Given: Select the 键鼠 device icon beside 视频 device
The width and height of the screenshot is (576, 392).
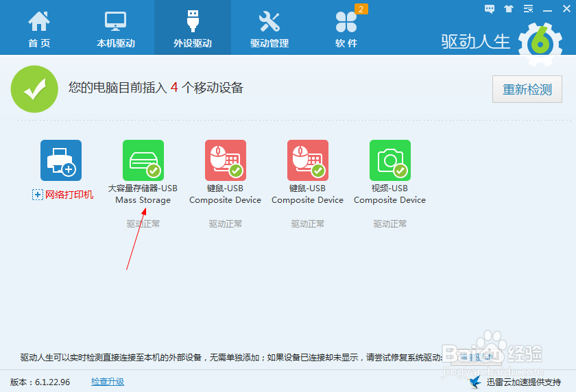Looking at the screenshot, I should 308,160.
